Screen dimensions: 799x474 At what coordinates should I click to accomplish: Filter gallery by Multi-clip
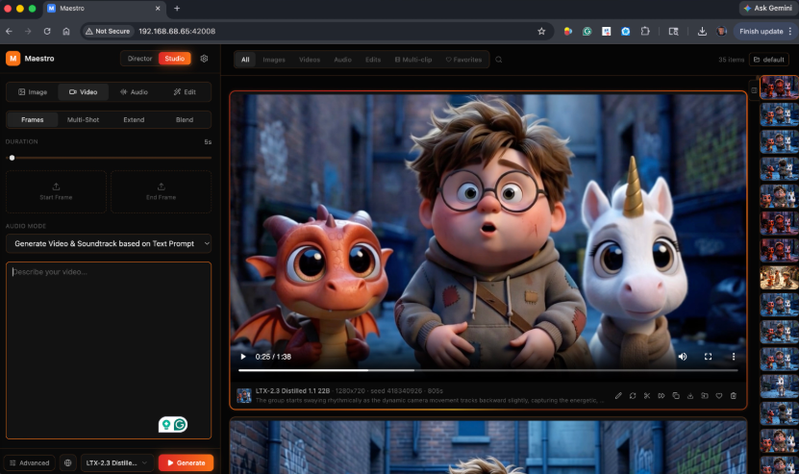[x=413, y=60]
